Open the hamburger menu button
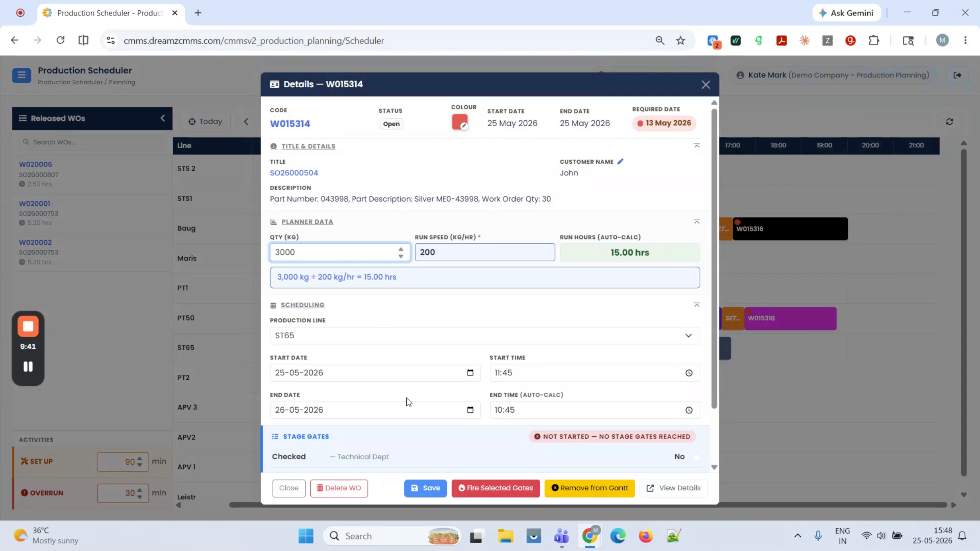 pos(21,75)
